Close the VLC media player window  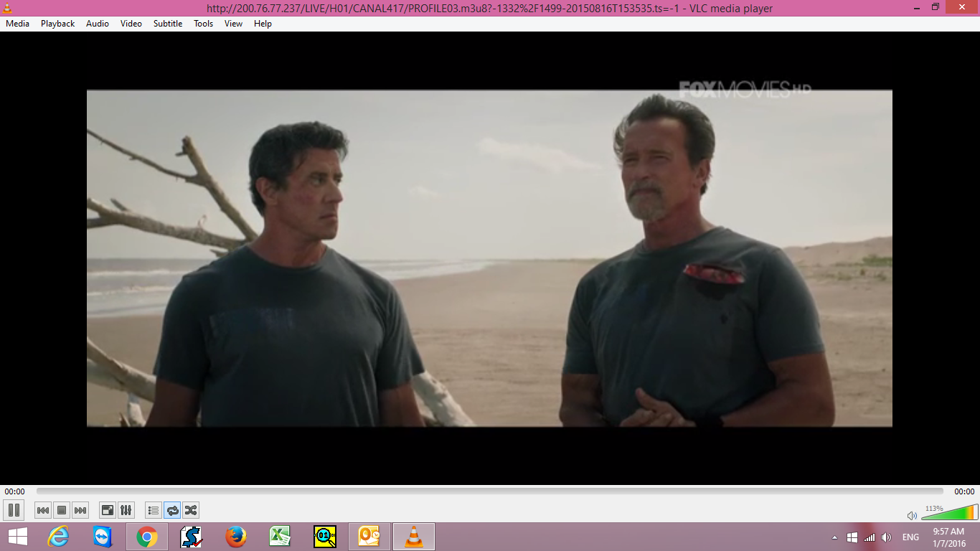pyautogui.click(x=961, y=7)
